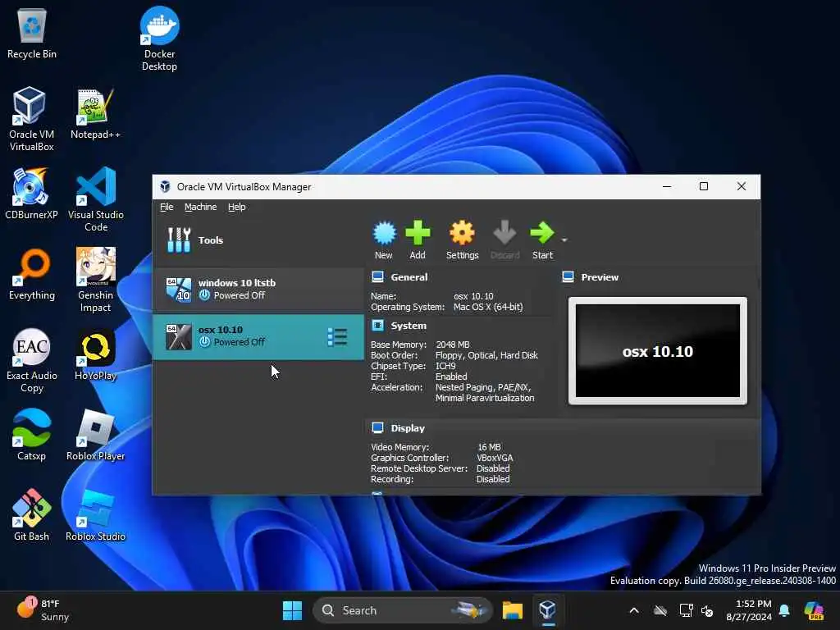Select the Oracle VM VirtualBox desktop shortcut
This screenshot has width=840, height=630.
[x=31, y=119]
